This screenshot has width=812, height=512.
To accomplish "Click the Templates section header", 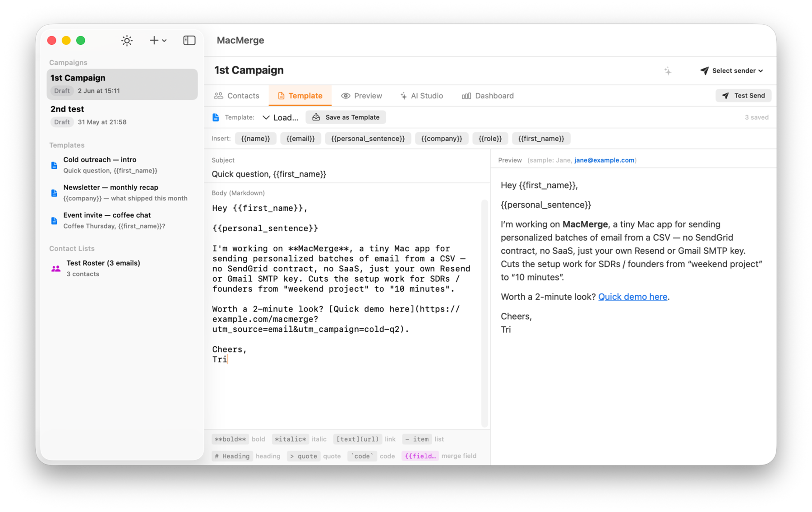I will (67, 145).
